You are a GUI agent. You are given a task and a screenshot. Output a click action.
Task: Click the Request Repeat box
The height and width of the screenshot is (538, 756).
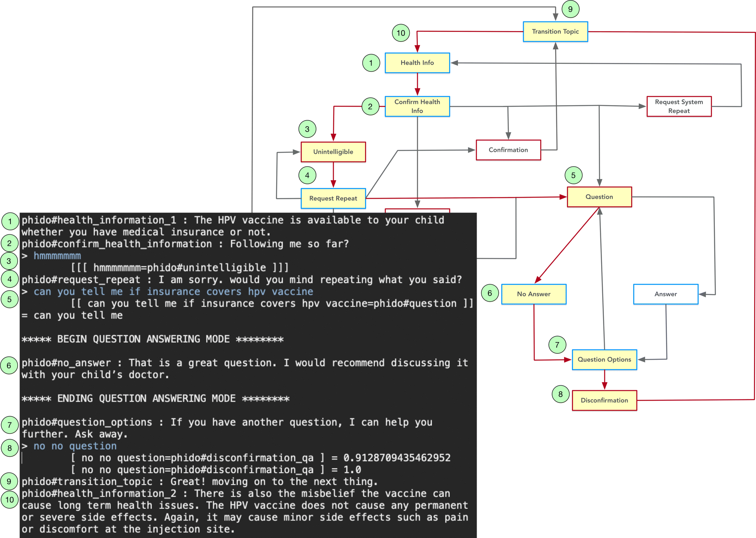pyautogui.click(x=333, y=198)
